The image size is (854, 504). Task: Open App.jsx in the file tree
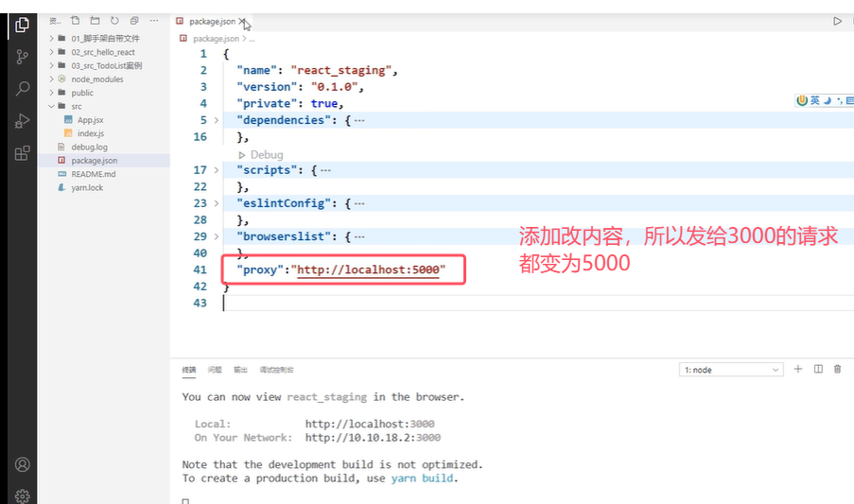point(90,120)
